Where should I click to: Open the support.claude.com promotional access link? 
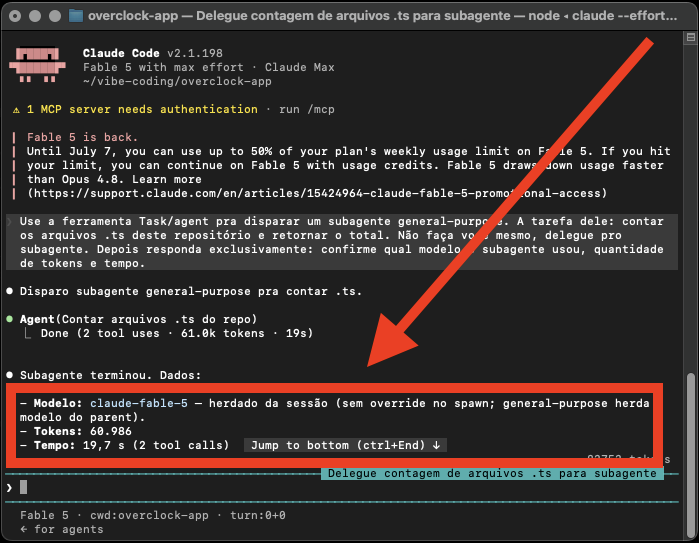point(317,193)
